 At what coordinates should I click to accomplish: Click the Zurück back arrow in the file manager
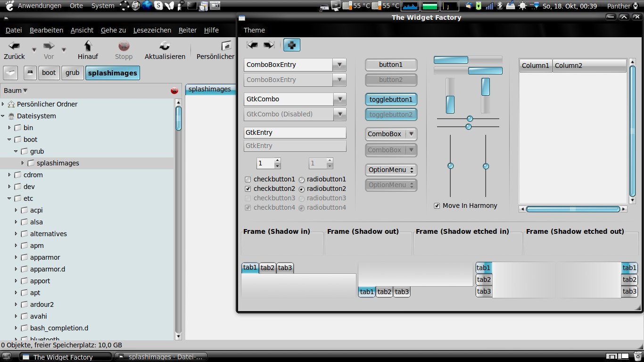coord(15,46)
